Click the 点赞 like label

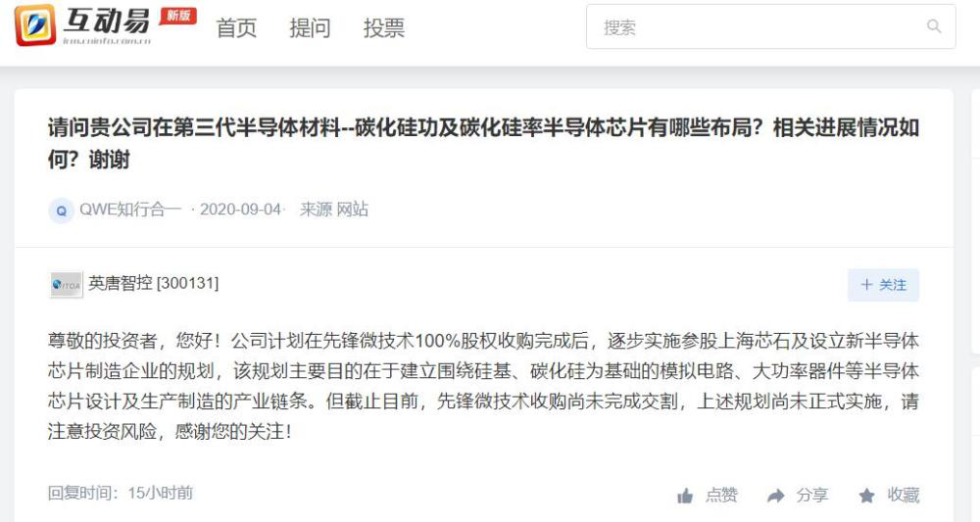[x=721, y=496]
